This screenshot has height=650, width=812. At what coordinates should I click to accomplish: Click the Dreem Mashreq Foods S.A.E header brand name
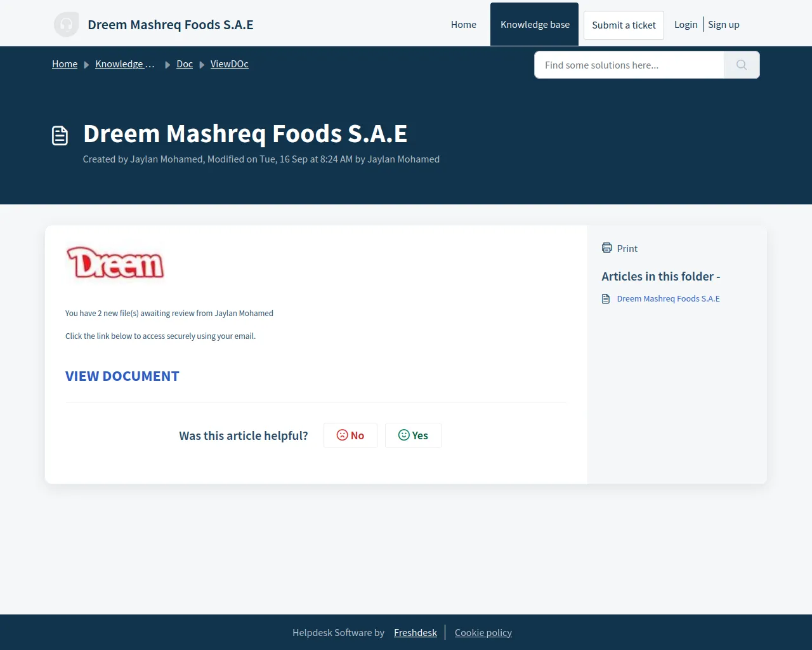pyautogui.click(x=171, y=25)
